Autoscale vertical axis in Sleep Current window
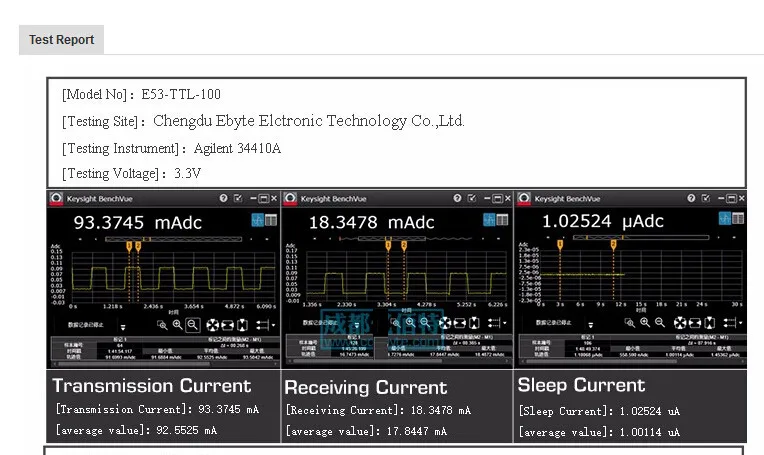The width and height of the screenshot is (764, 455). pyautogui.click(x=710, y=322)
